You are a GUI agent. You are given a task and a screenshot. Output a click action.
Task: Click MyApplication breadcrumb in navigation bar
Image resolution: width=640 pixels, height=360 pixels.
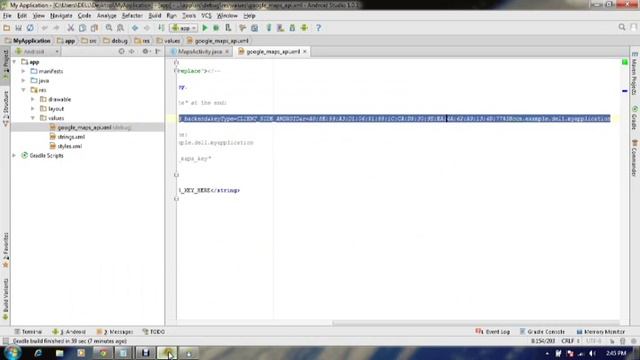28,41
